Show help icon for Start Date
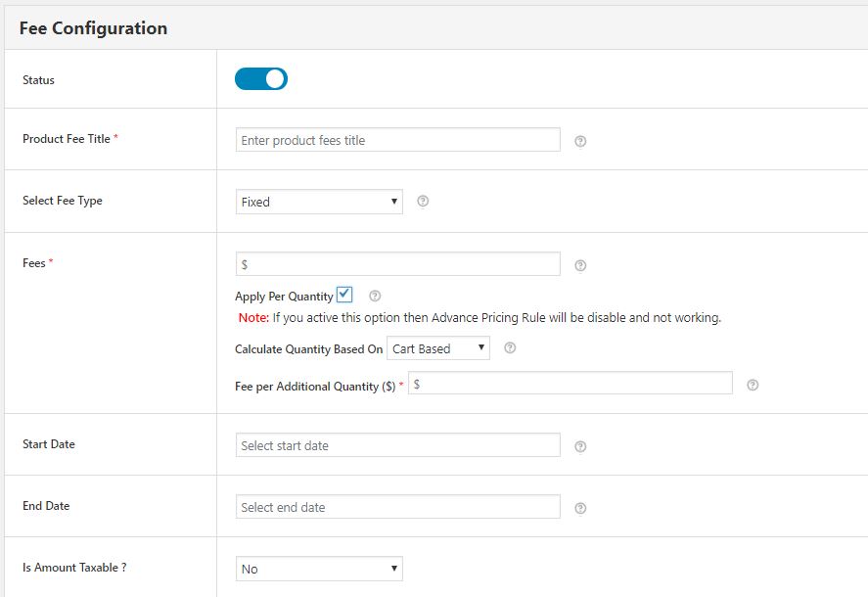The width and height of the screenshot is (868, 597). 580,446
